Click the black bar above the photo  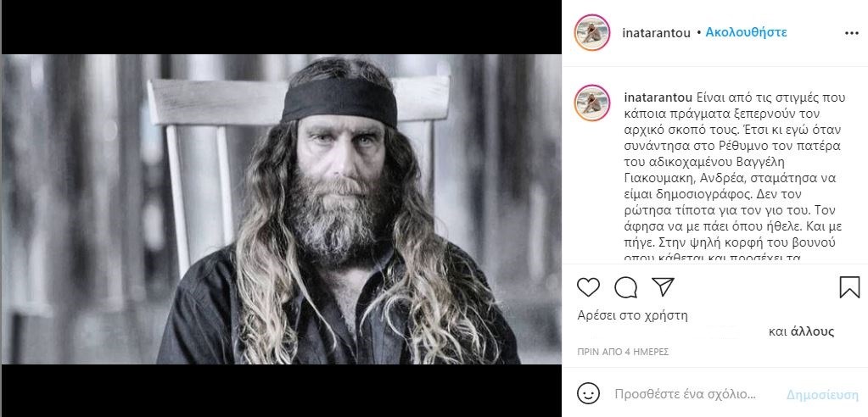(x=280, y=27)
